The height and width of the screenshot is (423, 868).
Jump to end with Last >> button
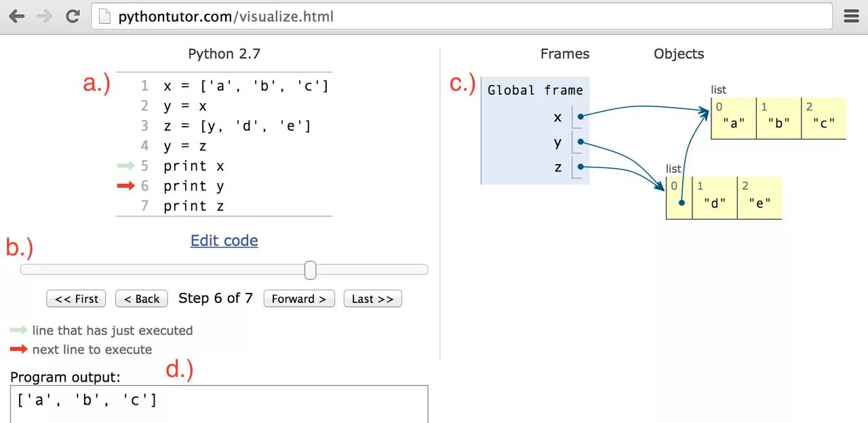tap(372, 299)
